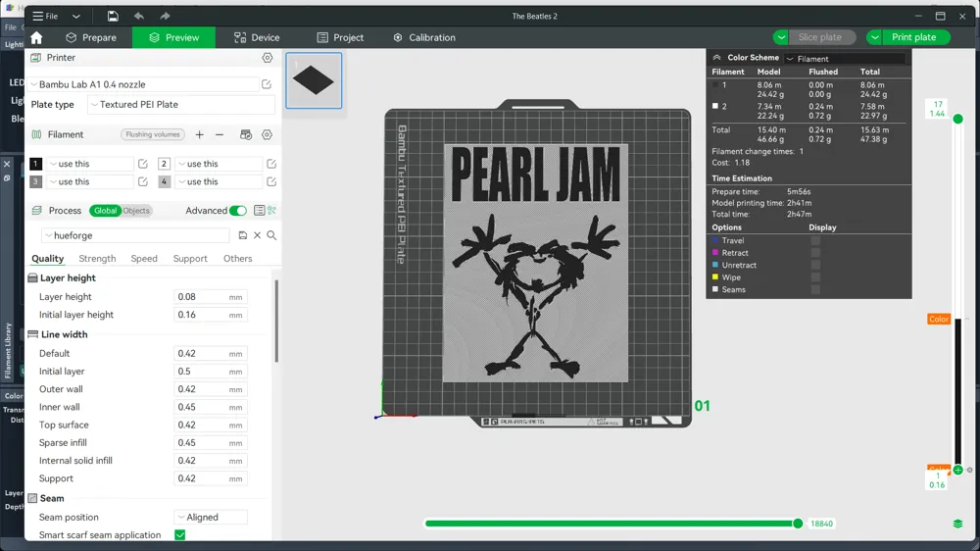The image size is (980, 551).
Task: Select the Strength settings tab
Action: (x=97, y=258)
